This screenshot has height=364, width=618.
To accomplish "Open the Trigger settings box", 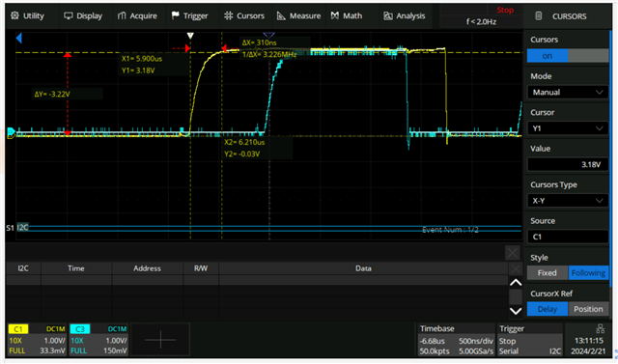I will (x=530, y=340).
